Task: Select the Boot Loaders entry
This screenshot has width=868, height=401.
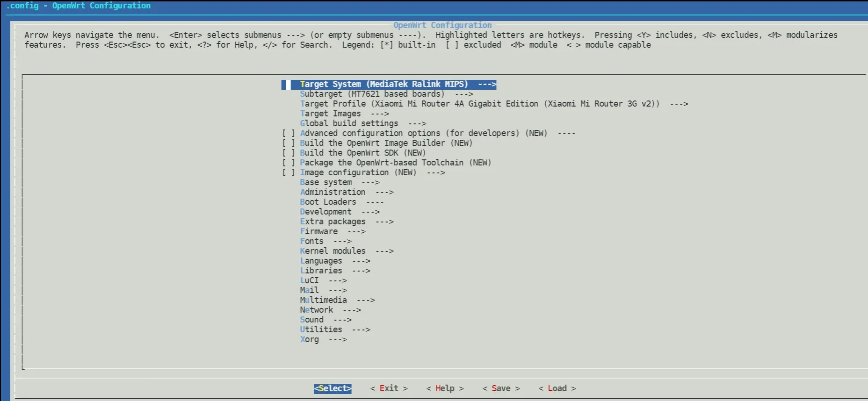Action: tap(342, 202)
